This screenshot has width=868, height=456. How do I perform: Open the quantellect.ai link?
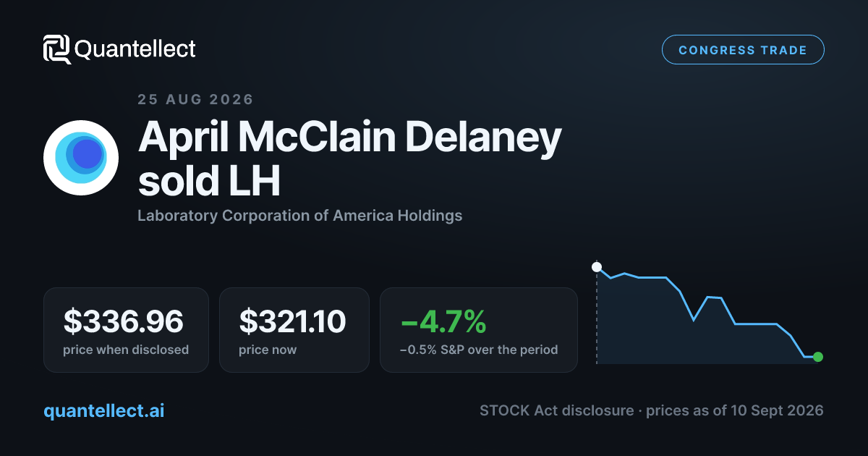pos(104,410)
